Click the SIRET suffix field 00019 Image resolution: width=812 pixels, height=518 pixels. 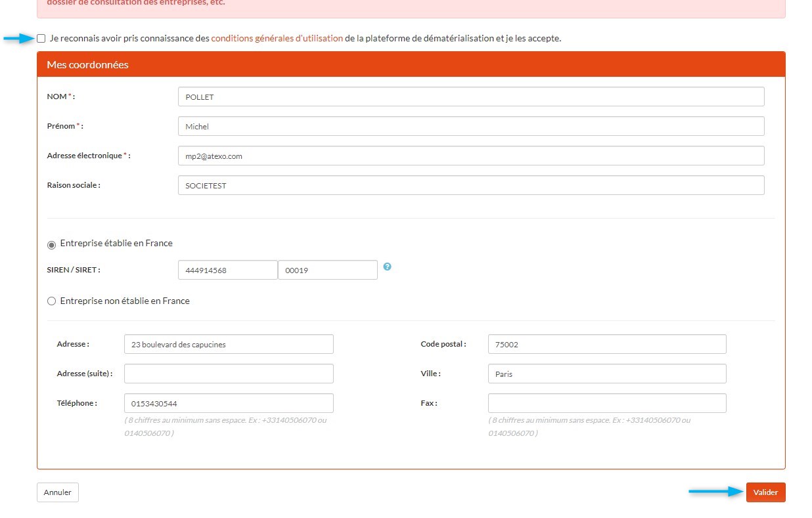coord(327,270)
